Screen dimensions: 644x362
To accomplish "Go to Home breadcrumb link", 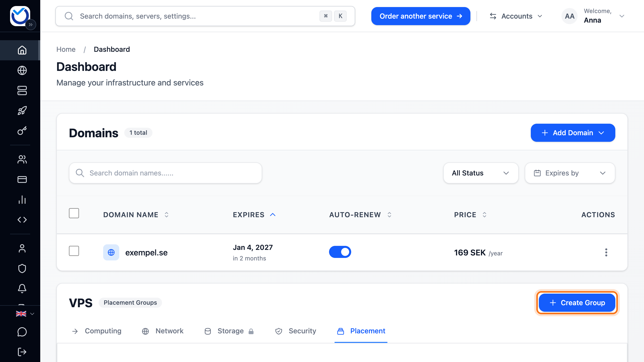I will [66, 49].
